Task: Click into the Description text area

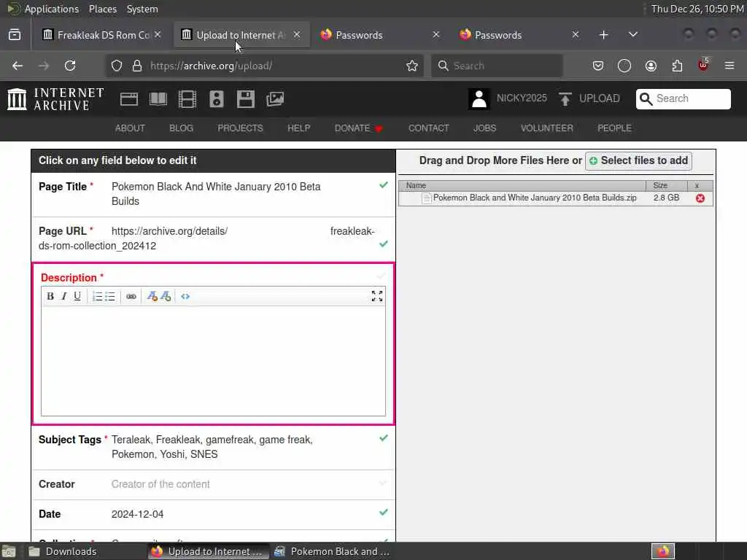Action: pos(213,361)
